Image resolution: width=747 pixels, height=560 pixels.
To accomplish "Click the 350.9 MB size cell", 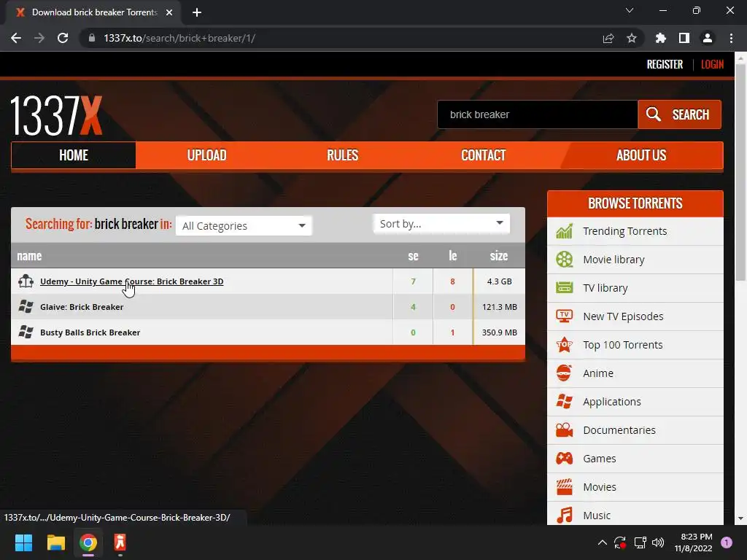I will tap(499, 332).
